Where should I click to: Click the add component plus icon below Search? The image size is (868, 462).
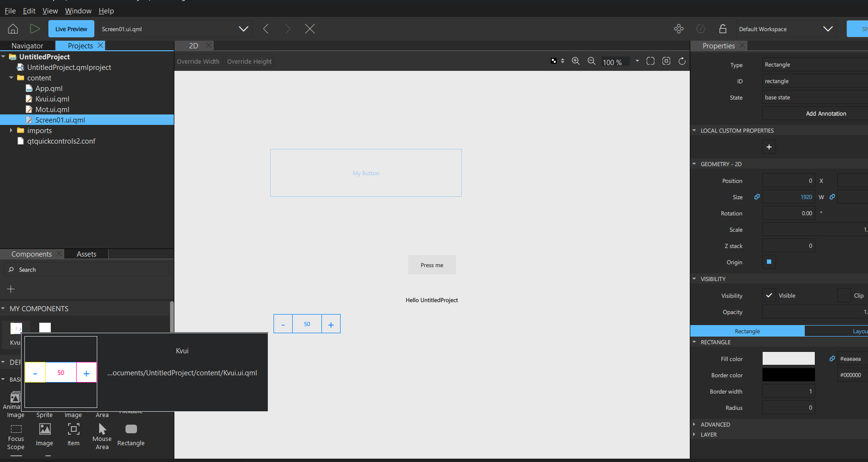11,289
